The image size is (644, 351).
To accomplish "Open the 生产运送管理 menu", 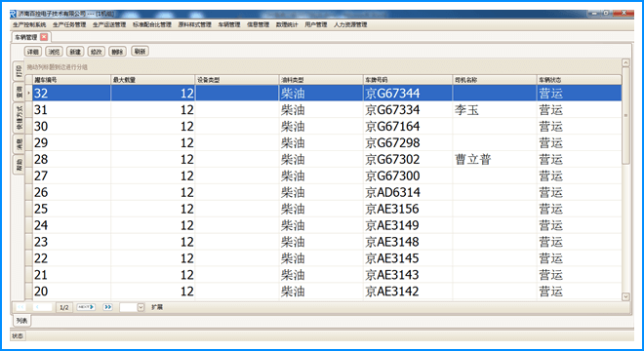I will tap(109, 24).
